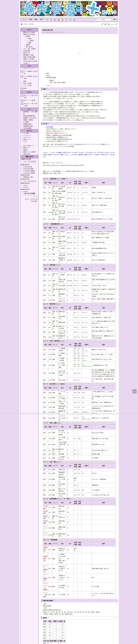Edit the 爆発系 section via its pencil icon
Image resolution: width=138 pixels, height=644 pixels.
point(48,617)
